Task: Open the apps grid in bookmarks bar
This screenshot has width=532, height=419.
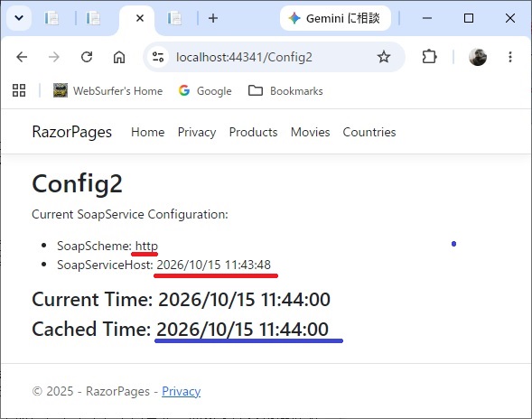Action: 19,90
